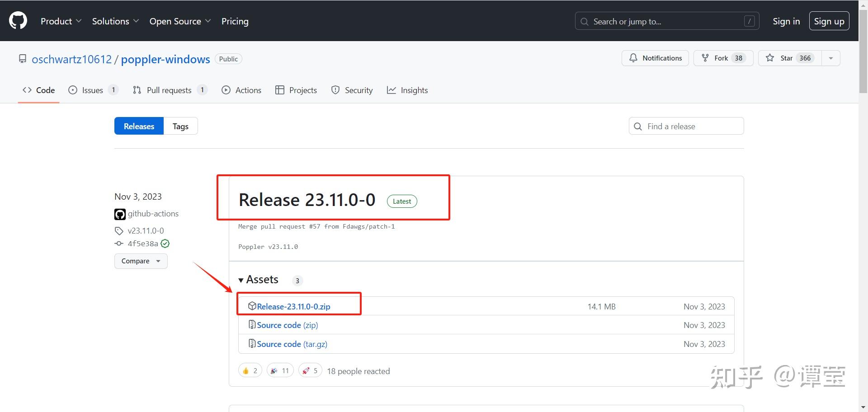The height and width of the screenshot is (412, 868).
Task: Click the page scrollbar thumb
Action: coord(863,51)
